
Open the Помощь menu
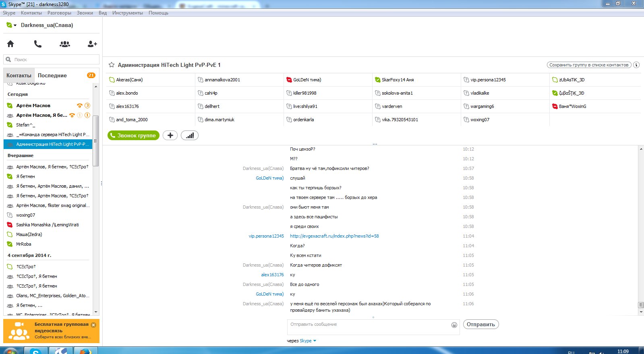[158, 13]
